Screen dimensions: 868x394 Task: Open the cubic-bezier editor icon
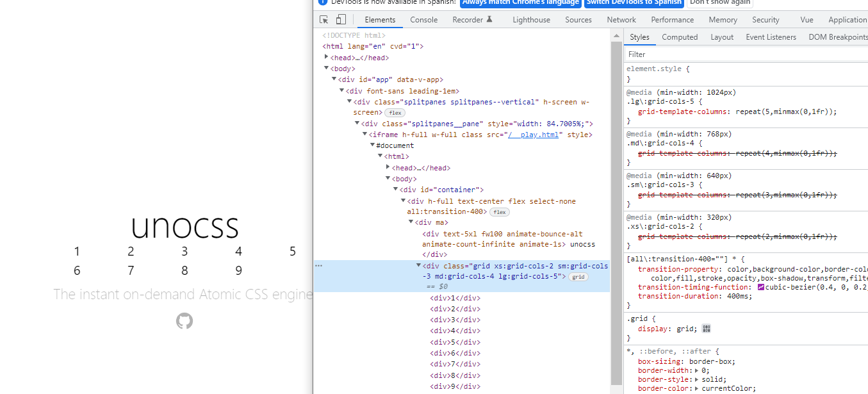click(x=762, y=287)
